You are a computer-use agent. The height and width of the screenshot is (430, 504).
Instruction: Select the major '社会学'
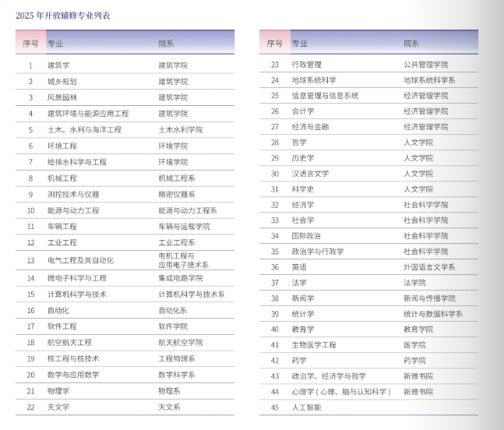tap(303, 220)
